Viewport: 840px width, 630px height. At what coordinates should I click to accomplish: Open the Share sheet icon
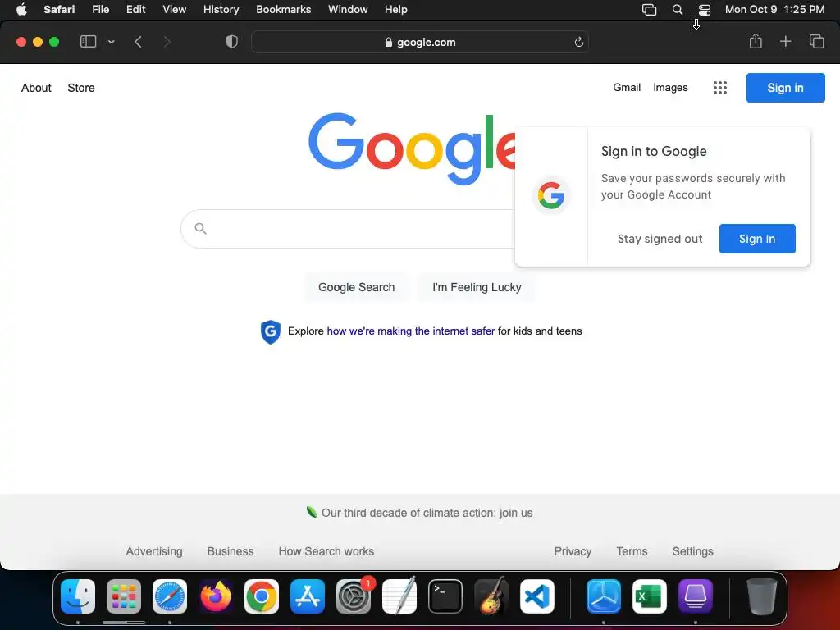click(x=756, y=41)
